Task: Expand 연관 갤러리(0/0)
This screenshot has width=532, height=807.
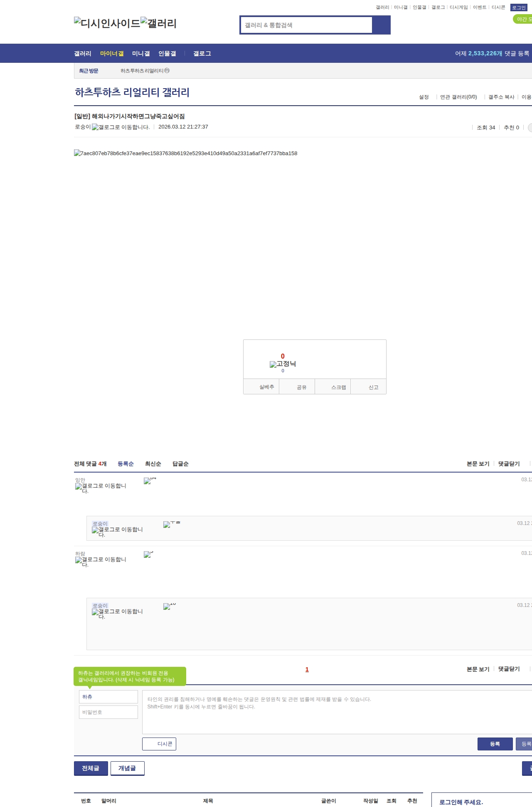Action: (458, 97)
